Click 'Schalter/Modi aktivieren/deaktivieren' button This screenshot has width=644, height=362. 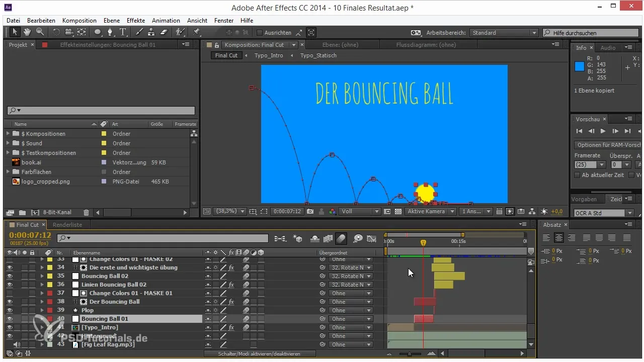click(260, 354)
